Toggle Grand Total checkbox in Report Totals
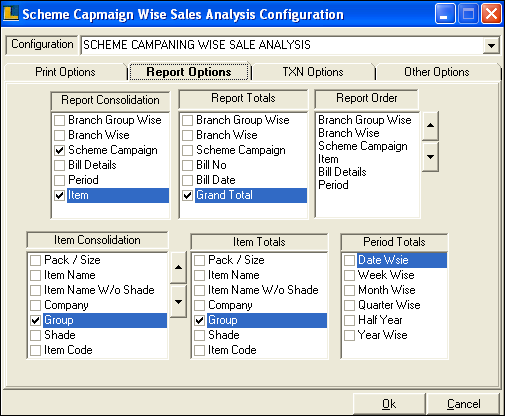505x416 pixels. (187, 195)
